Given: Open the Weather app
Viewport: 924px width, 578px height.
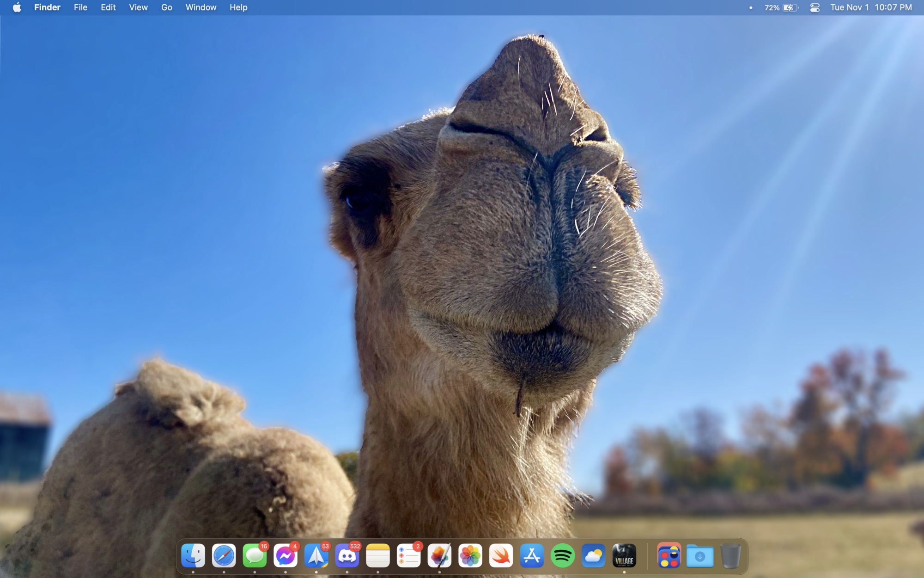Looking at the screenshot, I should click(x=594, y=555).
